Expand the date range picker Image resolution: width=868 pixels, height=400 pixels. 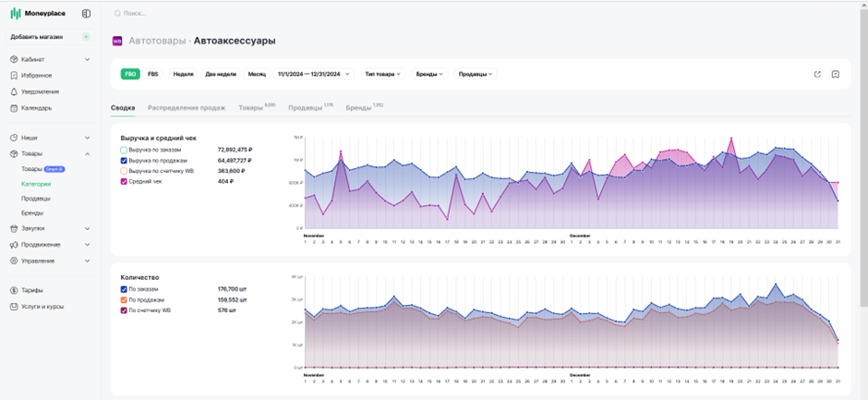tap(314, 74)
